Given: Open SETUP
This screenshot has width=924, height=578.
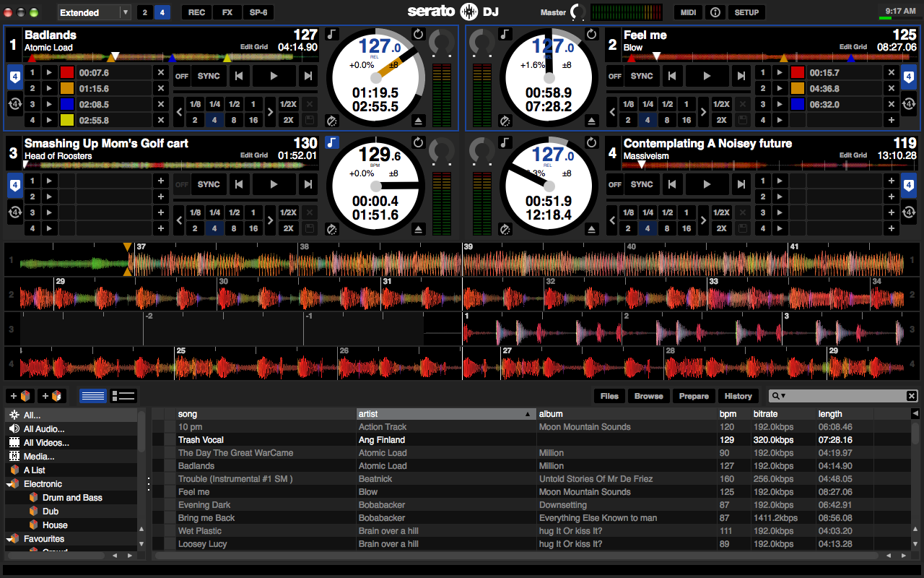Looking at the screenshot, I should pos(746,12).
